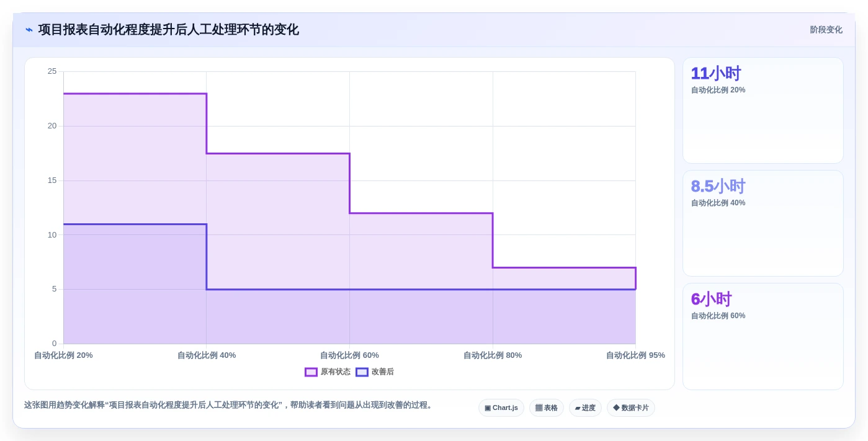Click the y-axis value 25
Viewport: 868px width, 441px height.
[x=52, y=71]
